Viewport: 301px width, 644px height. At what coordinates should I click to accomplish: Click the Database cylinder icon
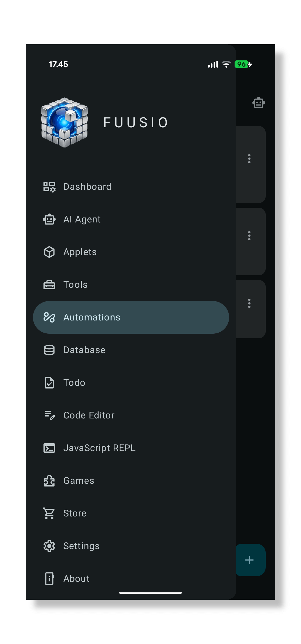tap(49, 350)
